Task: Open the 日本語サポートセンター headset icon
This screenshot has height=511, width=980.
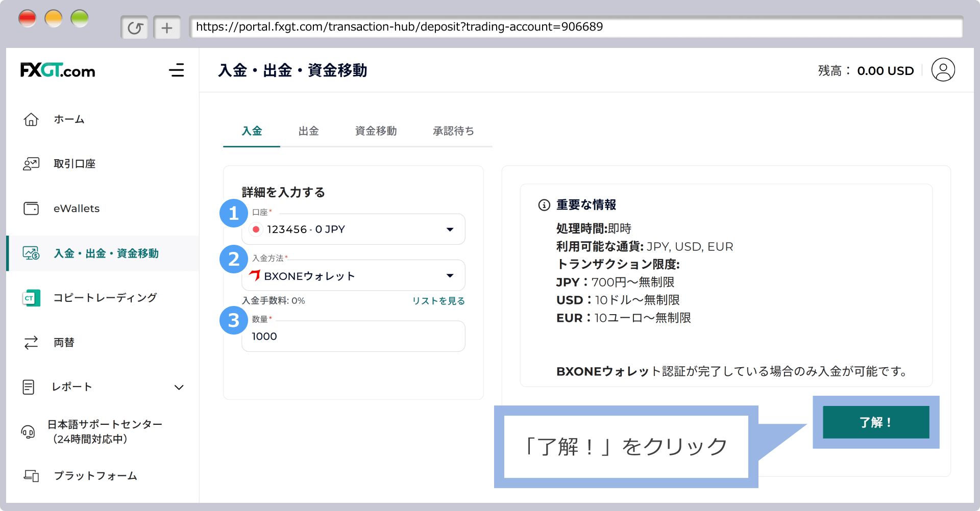Action: click(x=28, y=431)
